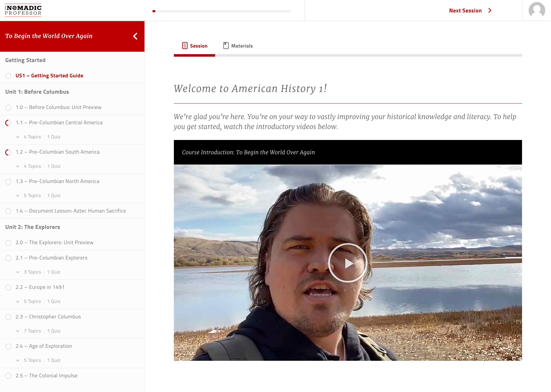551x392 pixels.
Task: Toggle completion circle for 2.1 Pre-Columbian Explorers
Action: click(8, 258)
